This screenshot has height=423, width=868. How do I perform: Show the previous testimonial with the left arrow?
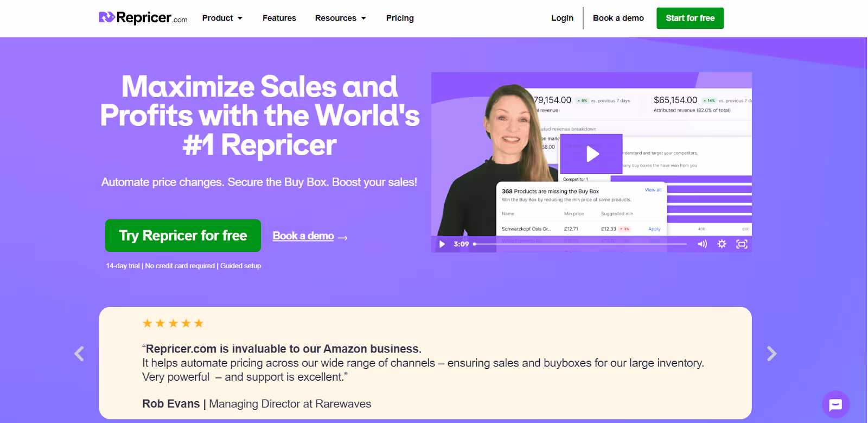tap(79, 354)
